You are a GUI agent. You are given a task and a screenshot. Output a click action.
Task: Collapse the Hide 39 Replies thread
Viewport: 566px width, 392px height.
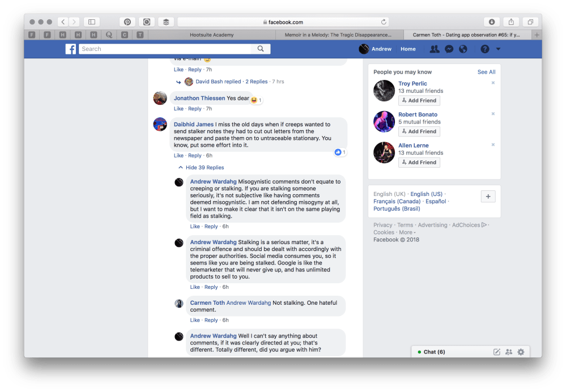point(201,168)
